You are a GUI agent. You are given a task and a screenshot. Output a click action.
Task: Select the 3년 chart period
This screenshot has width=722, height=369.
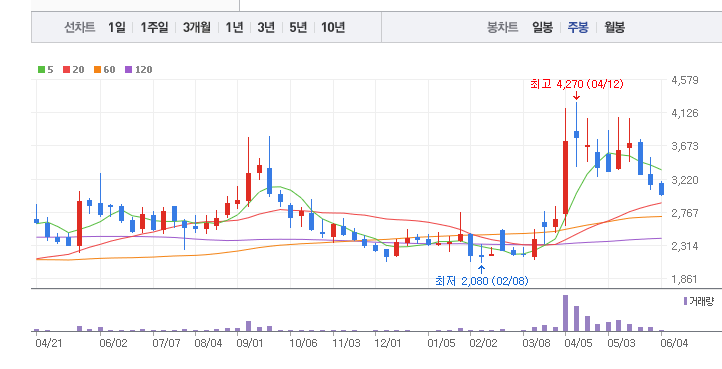click(x=266, y=28)
